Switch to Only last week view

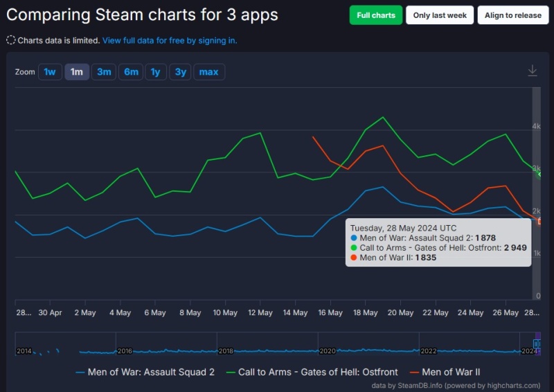(x=440, y=15)
